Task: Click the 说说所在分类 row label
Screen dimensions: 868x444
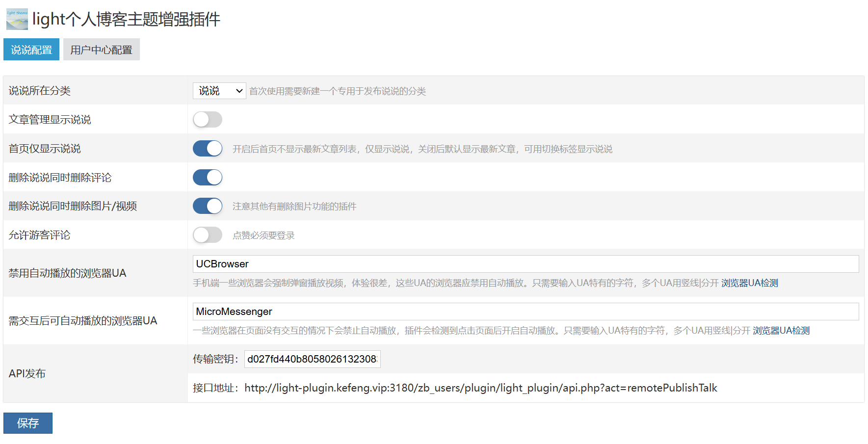Action: click(40, 91)
